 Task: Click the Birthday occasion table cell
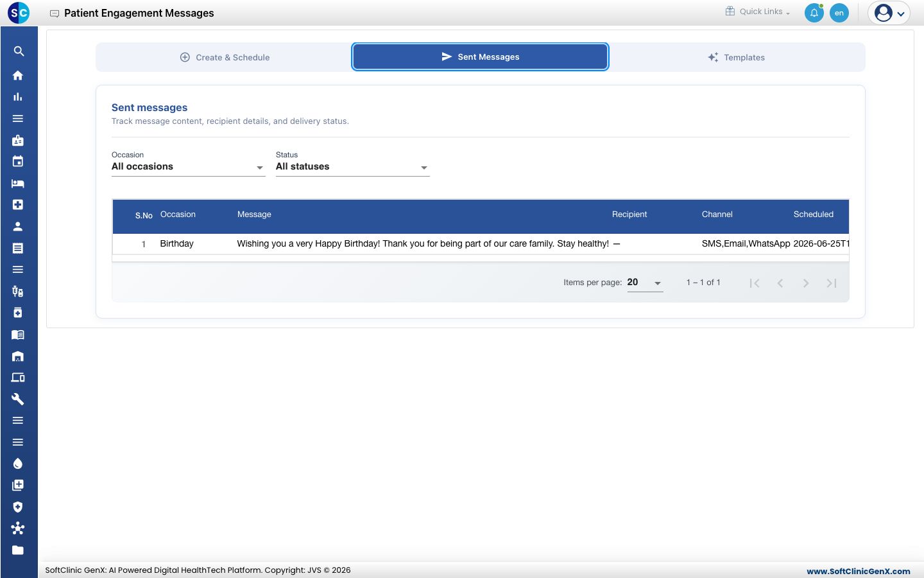pos(176,243)
